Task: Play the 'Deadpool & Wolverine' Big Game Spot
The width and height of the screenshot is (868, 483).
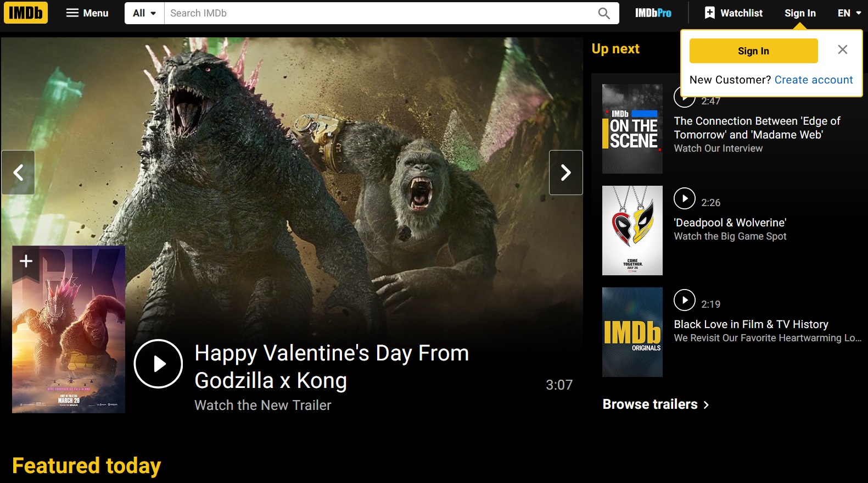Action: coord(684,198)
